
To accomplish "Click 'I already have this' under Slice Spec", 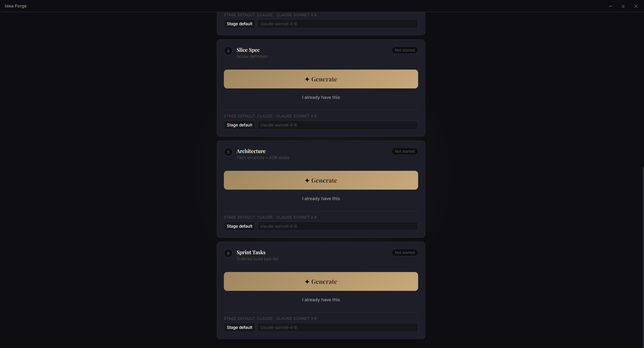I will pyautogui.click(x=321, y=98).
